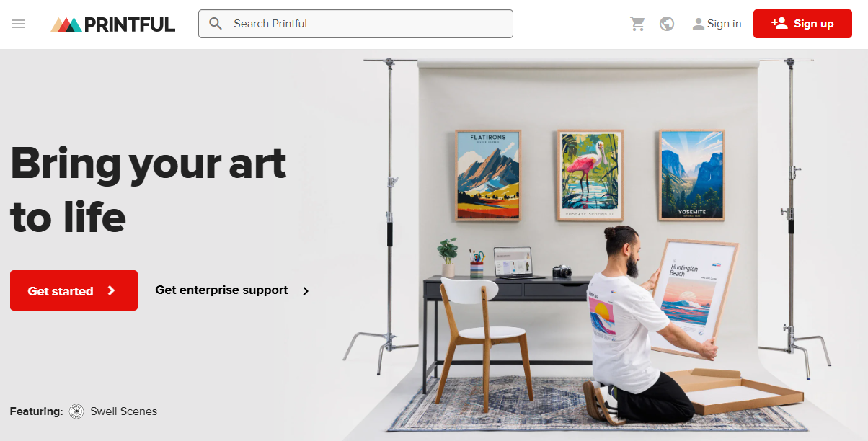The width and height of the screenshot is (868, 441).
Task: Open the shopping cart
Action: 637,24
